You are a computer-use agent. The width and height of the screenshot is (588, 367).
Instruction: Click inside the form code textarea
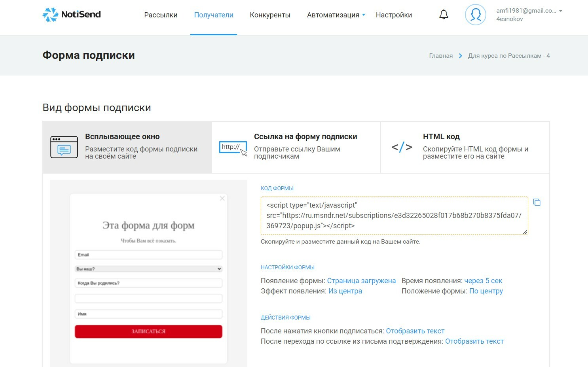395,216
